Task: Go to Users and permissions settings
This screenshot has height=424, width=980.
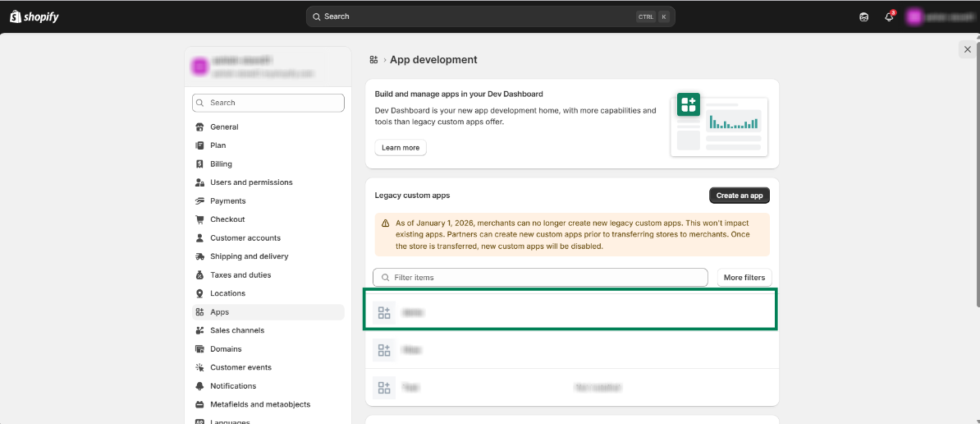Action: coord(251,182)
